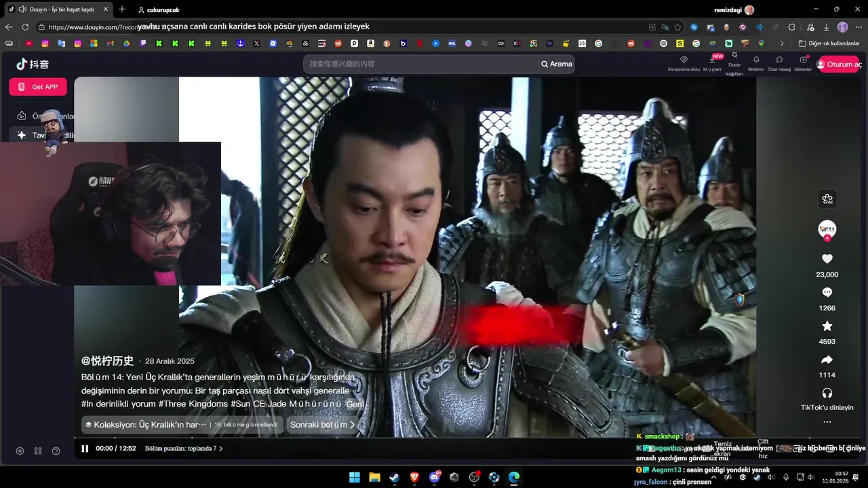
Task: Reload the browser page
Action: coord(25,27)
